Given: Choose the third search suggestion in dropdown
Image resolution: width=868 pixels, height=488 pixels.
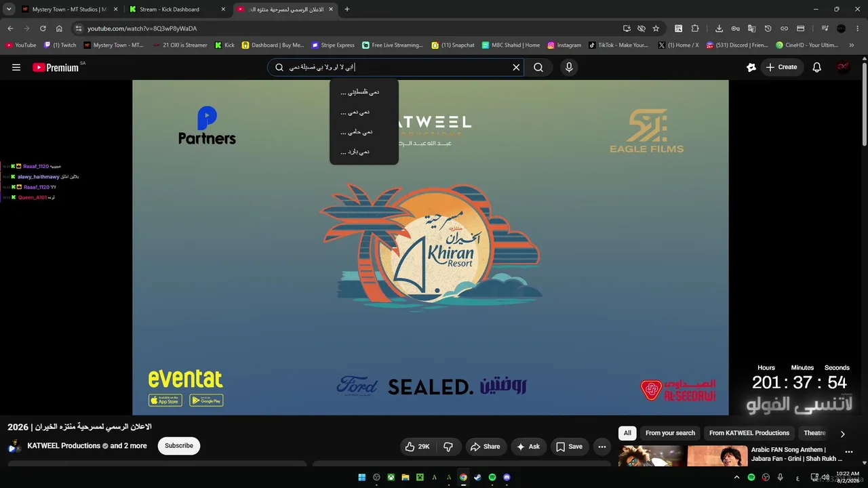Looking at the screenshot, I should pyautogui.click(x=364, y=131).
